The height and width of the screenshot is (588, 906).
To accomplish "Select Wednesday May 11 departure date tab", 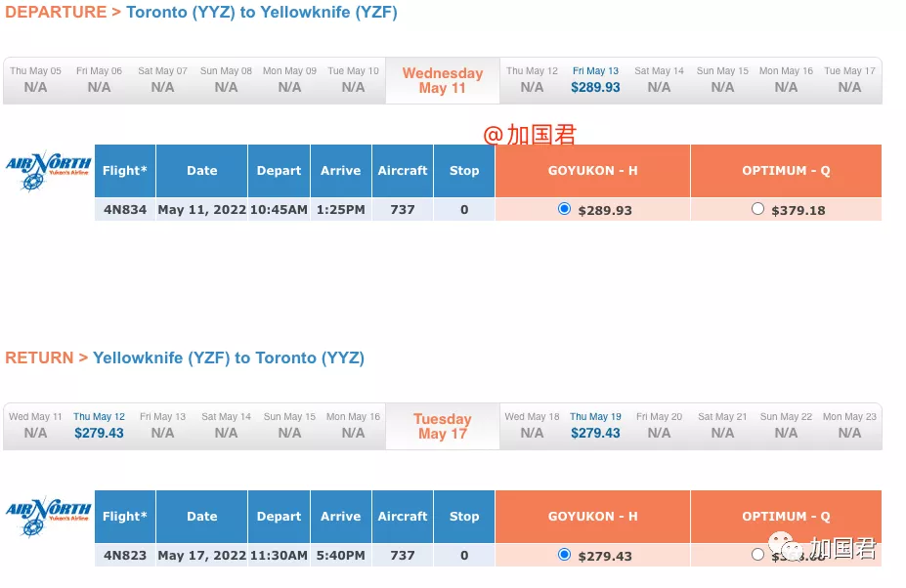I will point(443,81).
